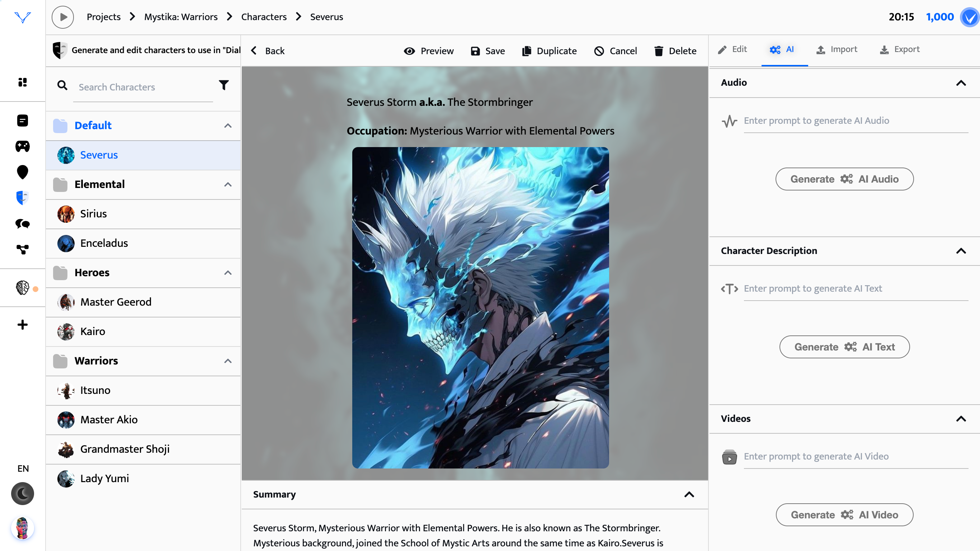Collapse the Audio section
Viewport: 980px width, 551px height.
(x=961, y=83)
